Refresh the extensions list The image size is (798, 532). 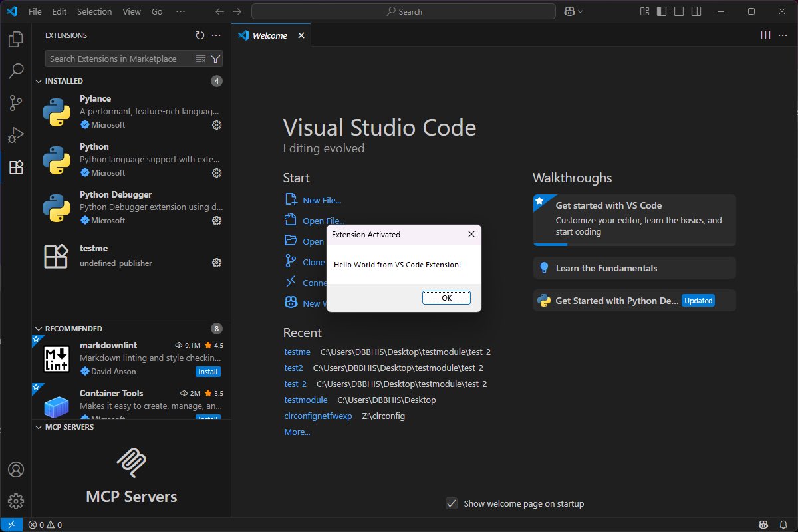coord(200,35)
